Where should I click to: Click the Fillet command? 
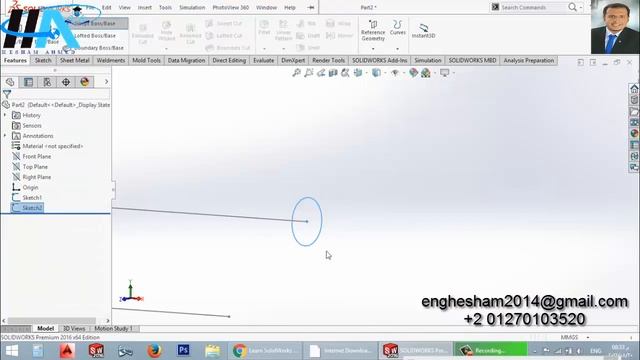[x=264, y=27]
